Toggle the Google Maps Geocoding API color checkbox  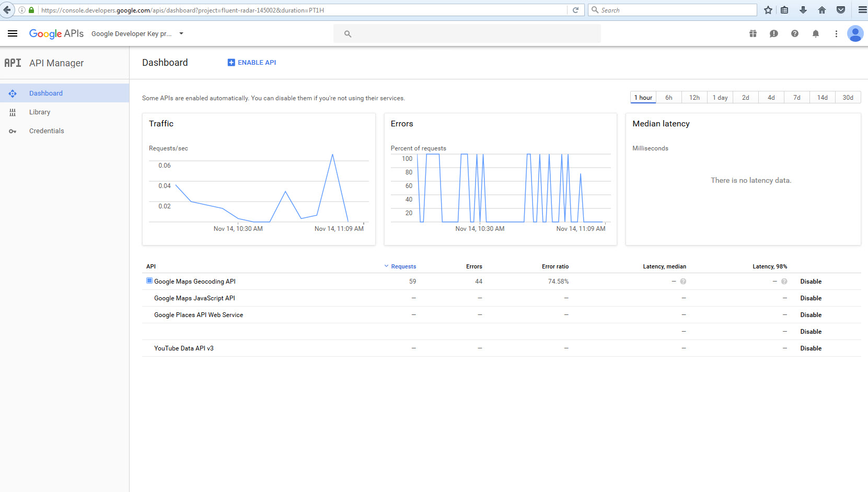pyautogui.click(x=149, y=281)
